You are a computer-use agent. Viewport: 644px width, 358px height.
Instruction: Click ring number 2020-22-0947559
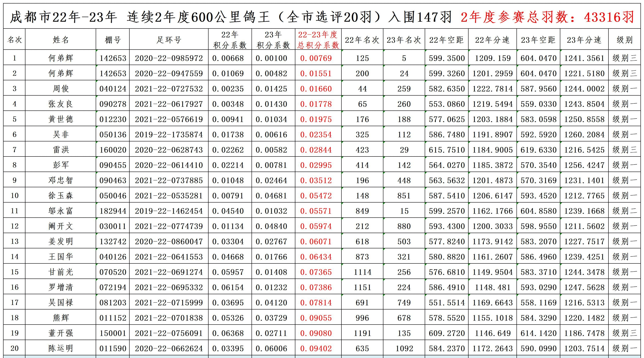point(169,73)
